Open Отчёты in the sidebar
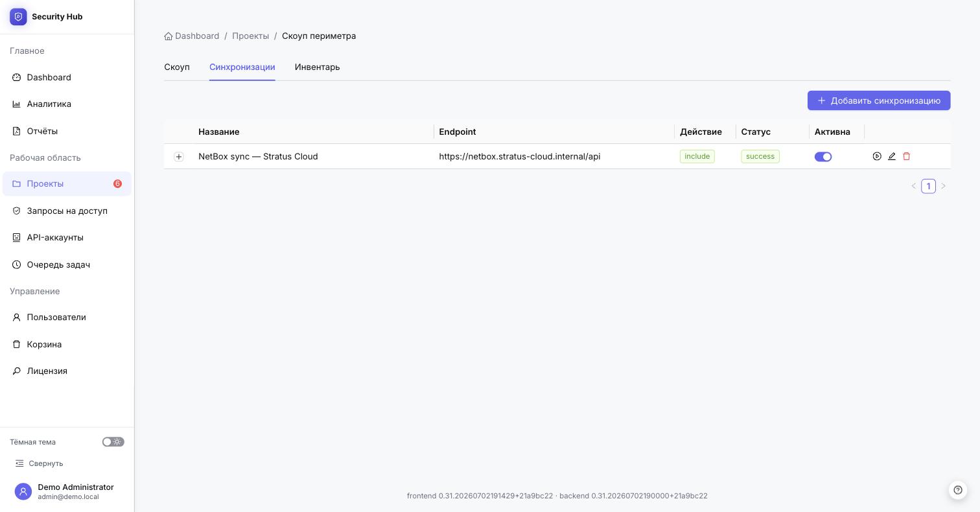The image size is (980, 512). [67, 131]
